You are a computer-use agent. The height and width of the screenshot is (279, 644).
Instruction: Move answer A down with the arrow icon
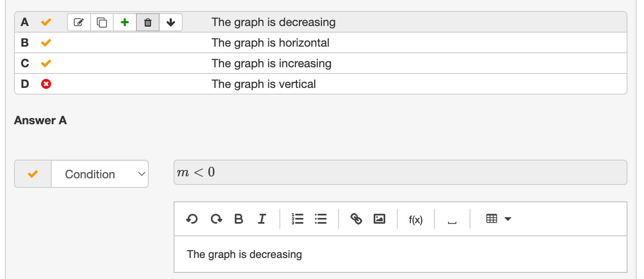click(x=171, y=22)
